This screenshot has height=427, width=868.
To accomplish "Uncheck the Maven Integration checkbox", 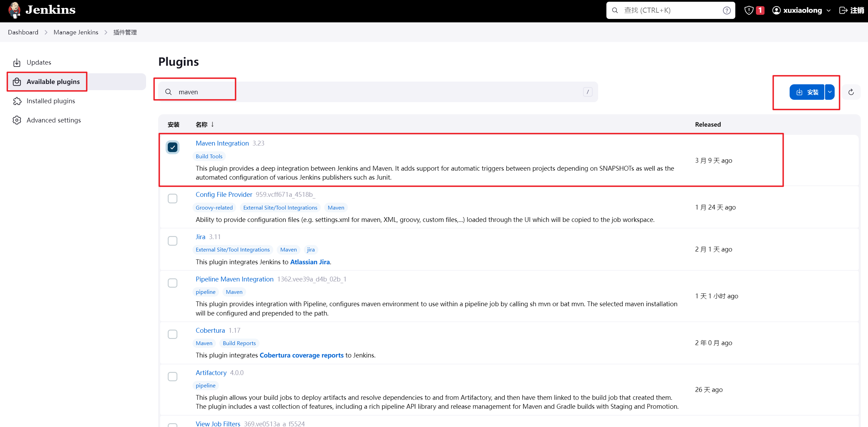I will click(x=173, y=147).
